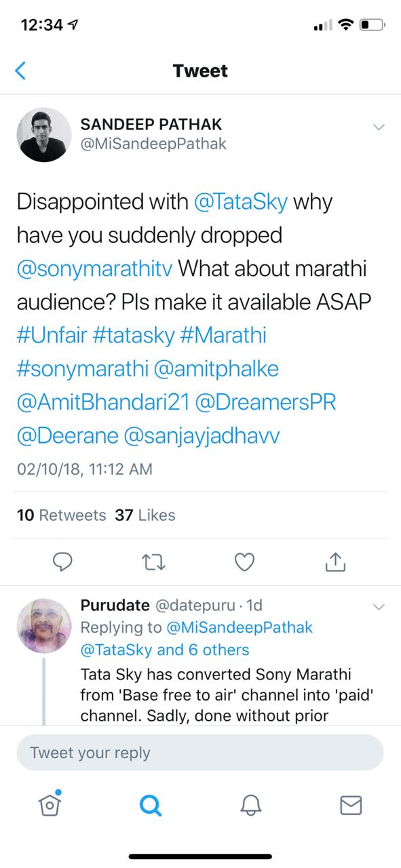Screen dimensions: 401x868
Task: Tap the share upload icon
Action: click(x=336, y=561)
